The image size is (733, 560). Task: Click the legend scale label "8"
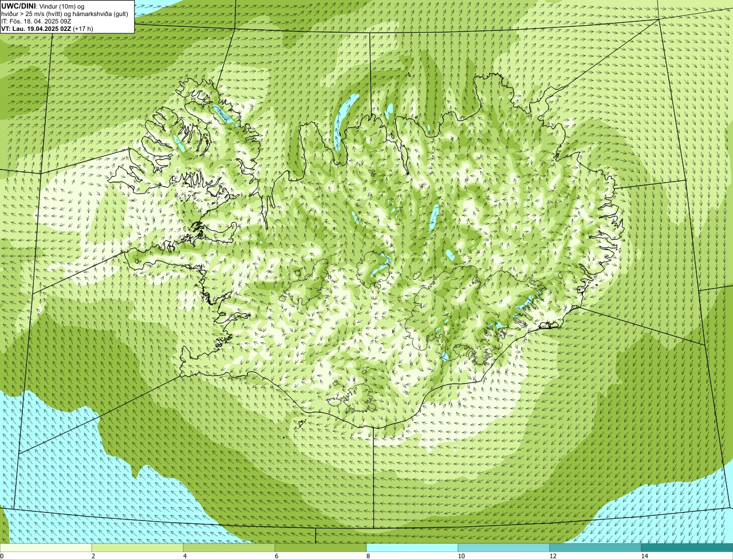coord(368,556)
